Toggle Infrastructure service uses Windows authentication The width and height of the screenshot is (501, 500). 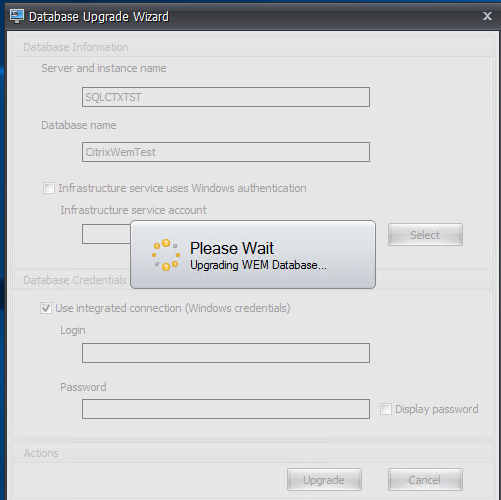click(x=49, y=188)
